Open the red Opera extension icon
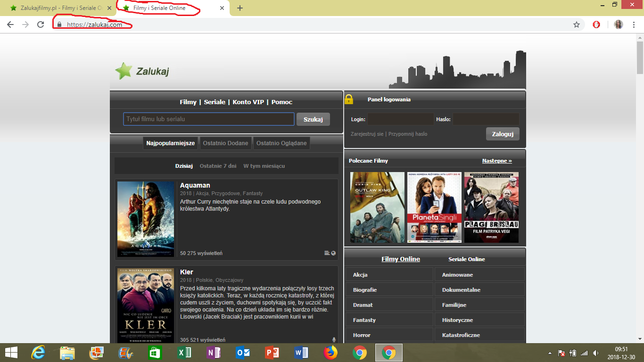The image size is (644, 362). click(596, 25)
